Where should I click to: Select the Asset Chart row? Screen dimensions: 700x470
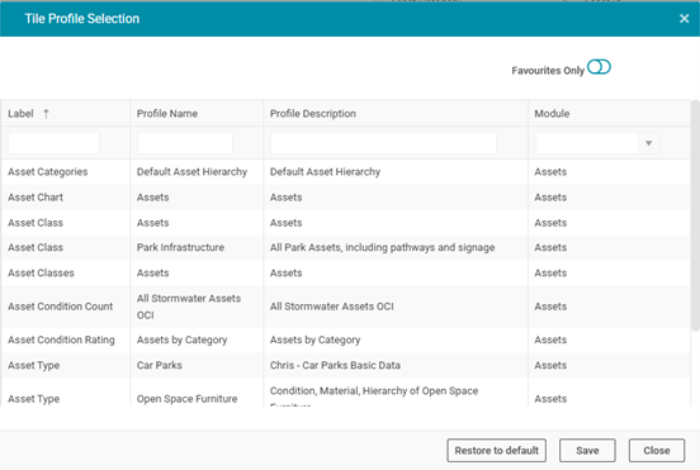(36, 197)
